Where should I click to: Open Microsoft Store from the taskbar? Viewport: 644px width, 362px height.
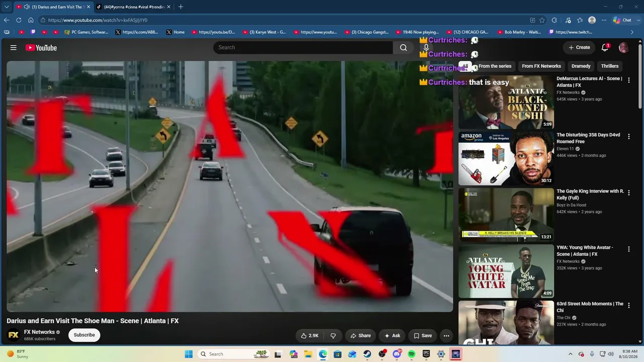338,354
